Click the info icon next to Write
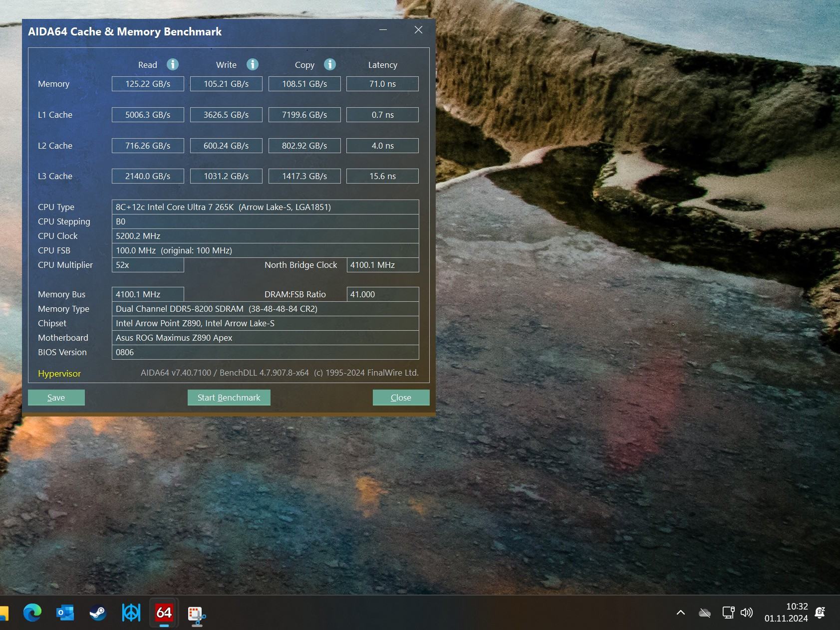Screen dimensions: 840x630 [x=253, y=64]
